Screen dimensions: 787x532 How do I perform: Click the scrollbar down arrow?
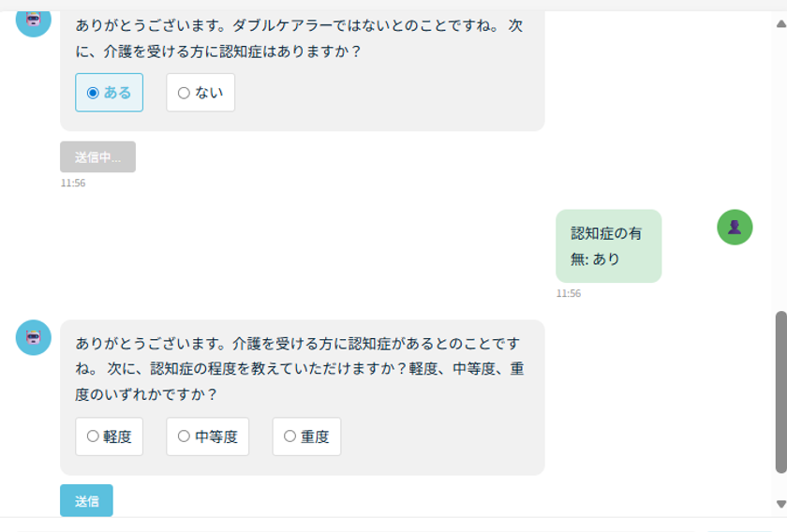coord(780,504)
